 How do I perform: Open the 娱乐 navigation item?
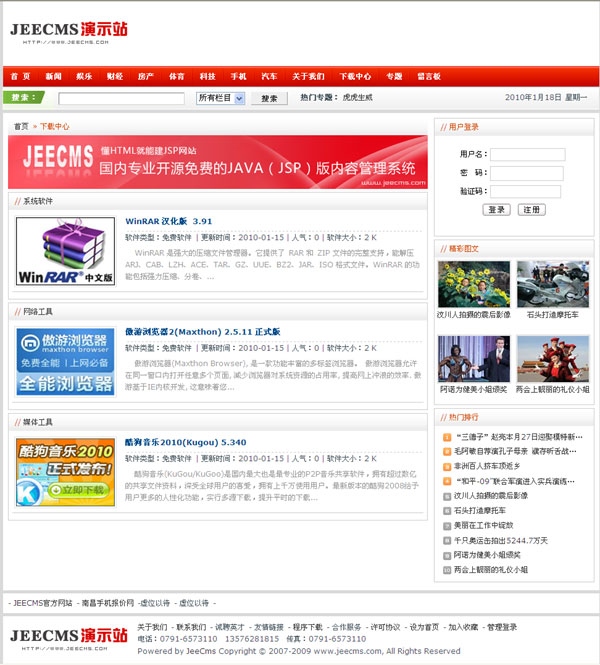[x=84, y=76]
